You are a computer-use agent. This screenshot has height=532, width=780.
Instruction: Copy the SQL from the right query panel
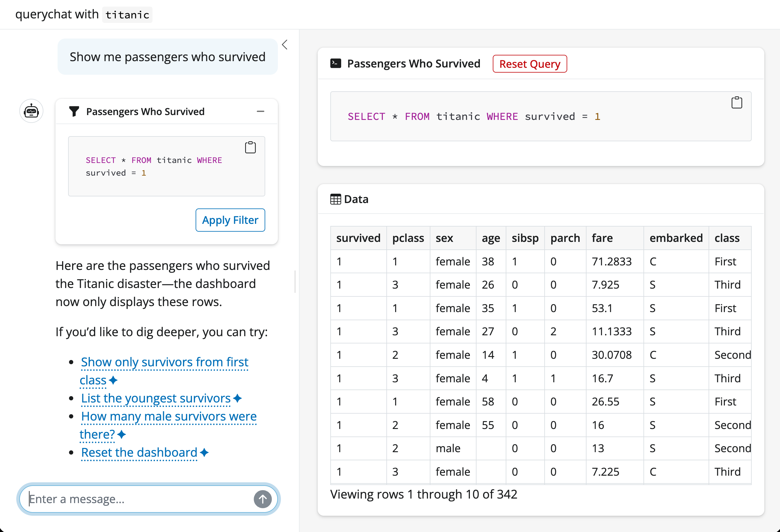[736, 103]
